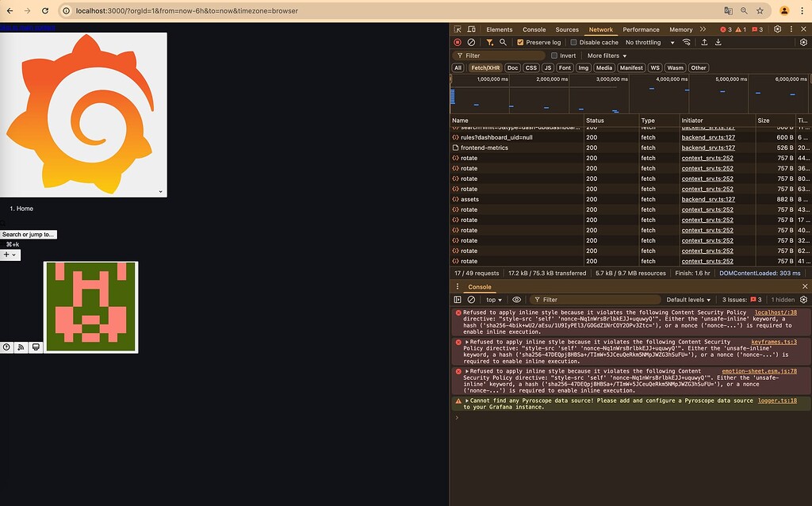Open network search with the magnifier icon
The height and width of the screenshot is (506, 812).
(x=502, y=41)
